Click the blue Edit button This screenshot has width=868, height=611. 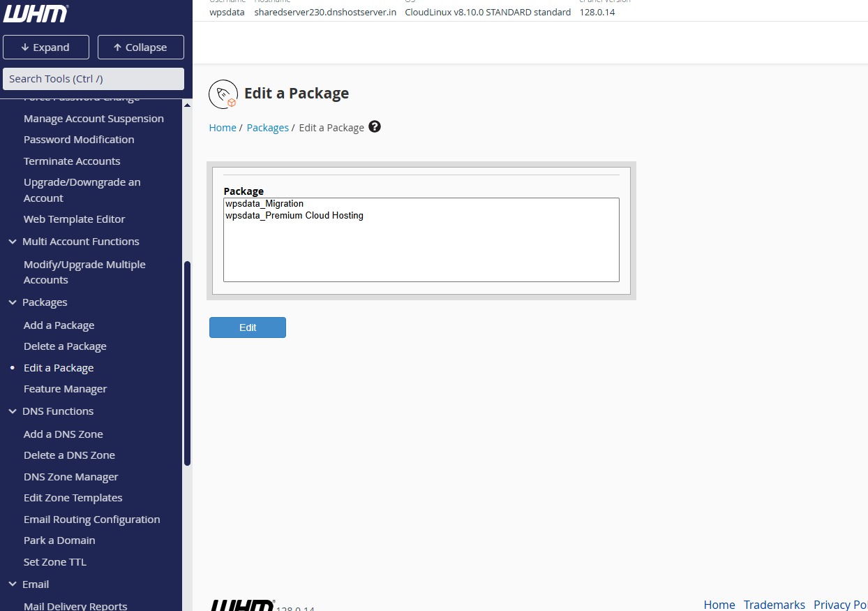pos(247,327)
